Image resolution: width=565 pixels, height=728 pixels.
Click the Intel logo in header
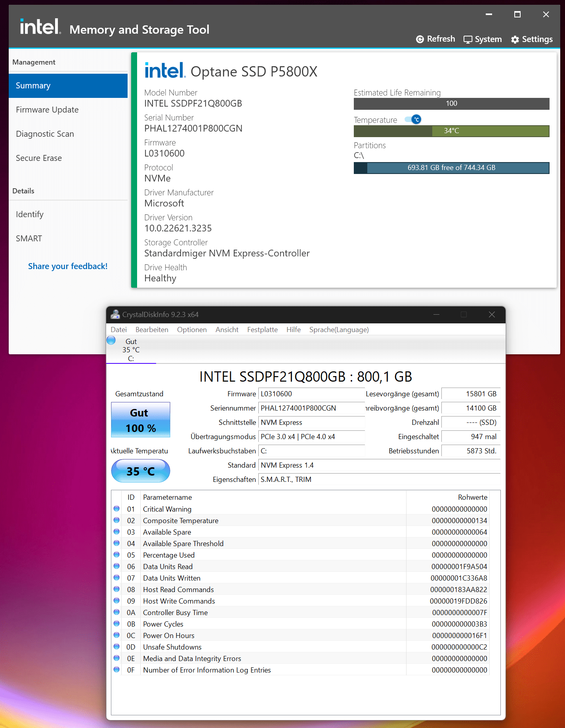(x=40, y=27)
